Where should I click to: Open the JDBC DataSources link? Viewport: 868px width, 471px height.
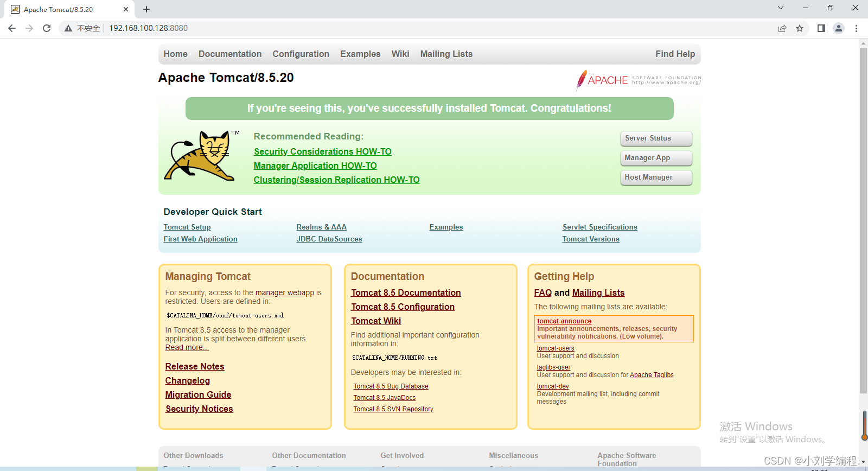click(x=329, y=239)
